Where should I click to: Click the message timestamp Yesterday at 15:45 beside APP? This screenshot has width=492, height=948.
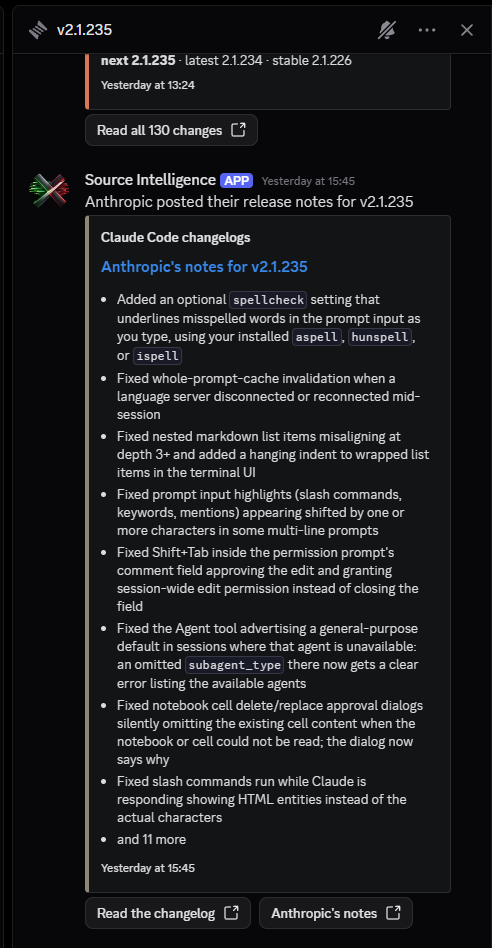[308, 181]
